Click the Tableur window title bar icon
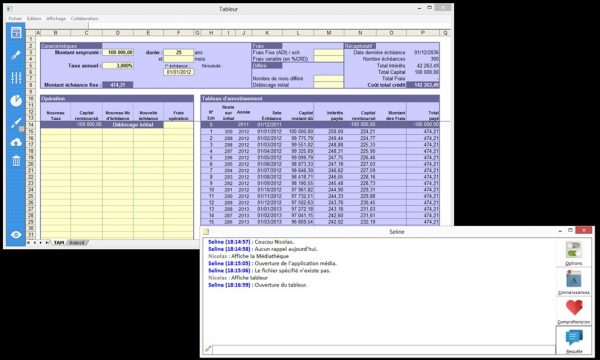The image size is (600, 360). point(10,8)
